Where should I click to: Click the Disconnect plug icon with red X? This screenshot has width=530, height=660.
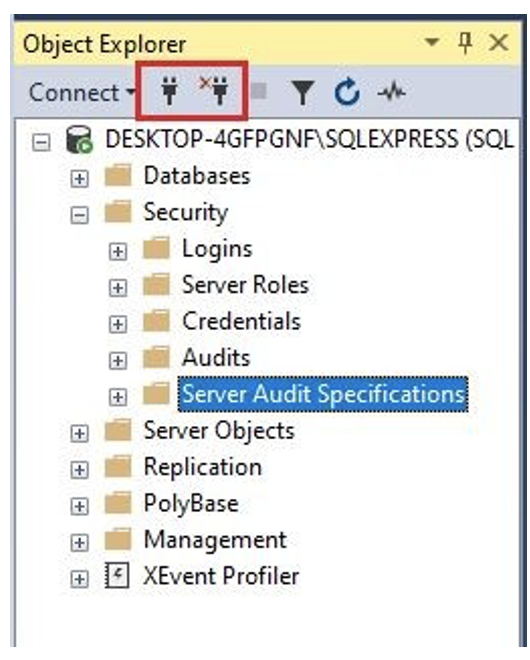point(215,90)
